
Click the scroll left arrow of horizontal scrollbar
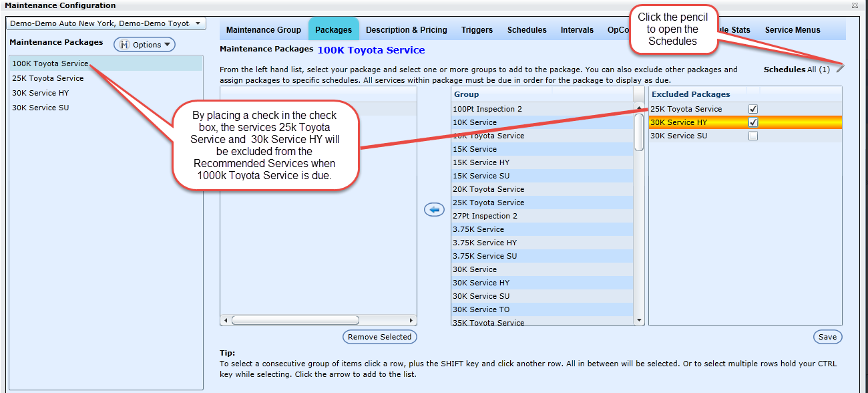coord(225,320)
